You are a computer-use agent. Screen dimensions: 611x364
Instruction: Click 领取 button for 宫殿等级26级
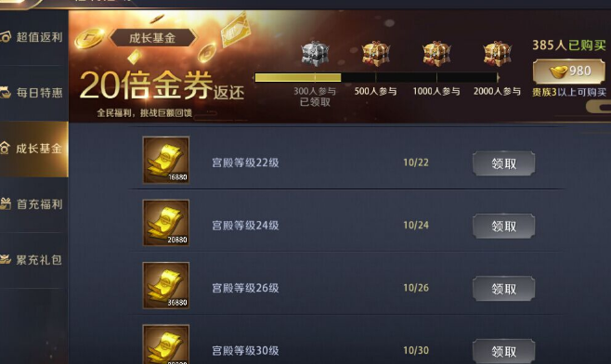[x=503, y=289]
